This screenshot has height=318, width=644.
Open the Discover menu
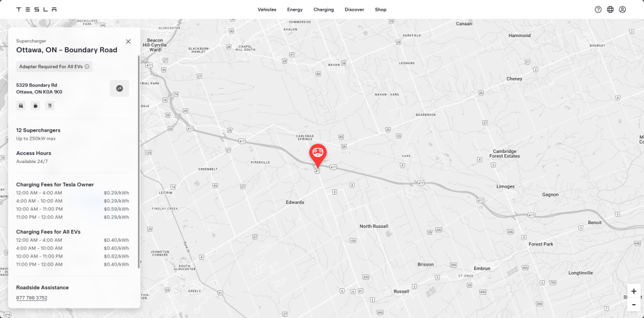[x=355, y=9]
